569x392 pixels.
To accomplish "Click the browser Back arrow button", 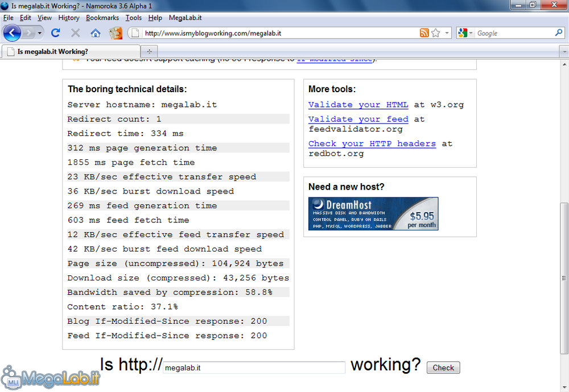I will [12, 33].
